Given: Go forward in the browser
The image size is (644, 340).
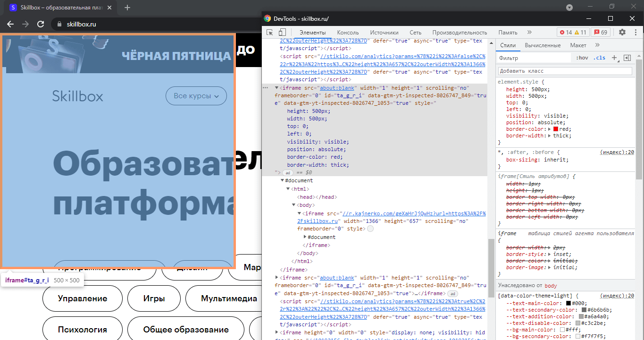Looking at the screenshot, I should pos(25,24).
